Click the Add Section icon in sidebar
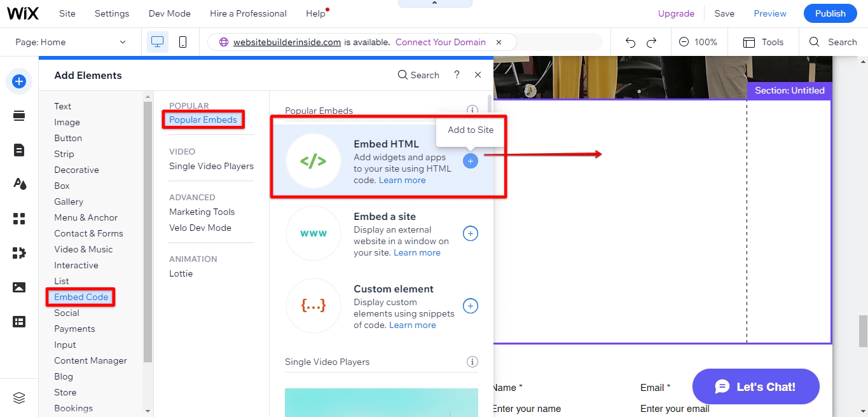This screenshot has width=868, height=417. [19, 116]
